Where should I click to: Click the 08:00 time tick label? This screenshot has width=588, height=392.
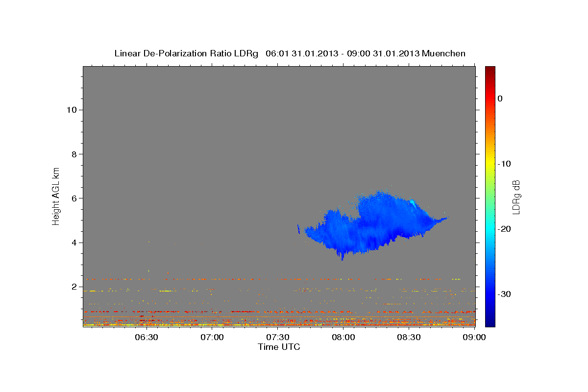point(343,337)
